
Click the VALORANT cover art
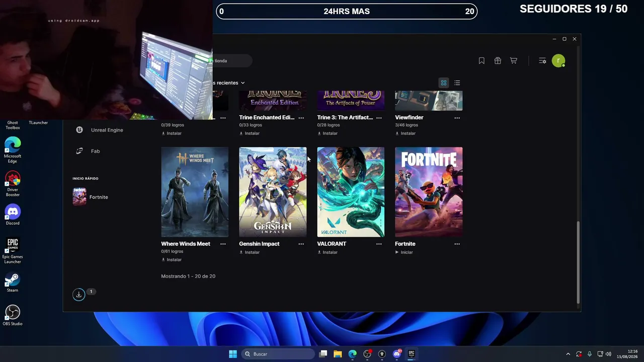tap(351, 192)
